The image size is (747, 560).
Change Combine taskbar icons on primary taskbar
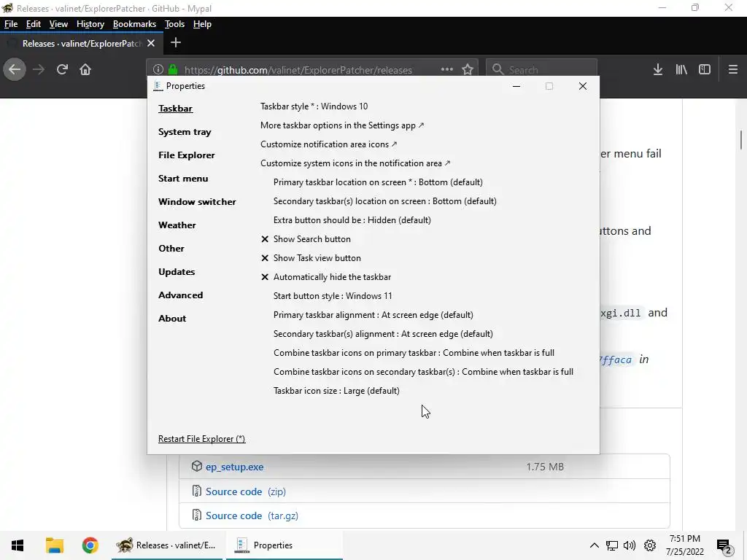coord(414,353)
